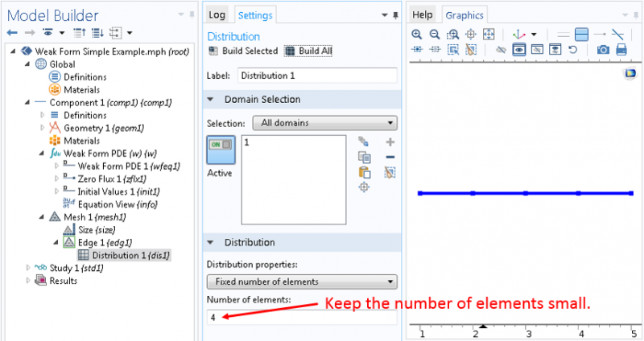Screen dimensions: 644x341
Task: Toggle Select Domains button in Graphics toolbar
Action: coord(581,35)
